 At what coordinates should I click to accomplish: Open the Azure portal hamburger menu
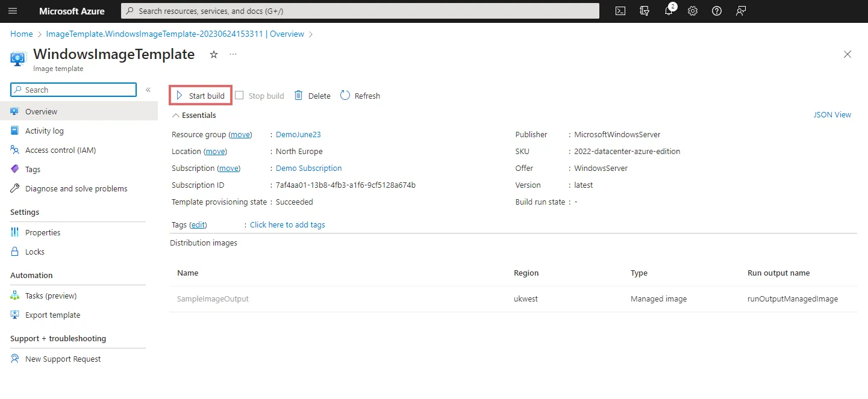[13, 11]
